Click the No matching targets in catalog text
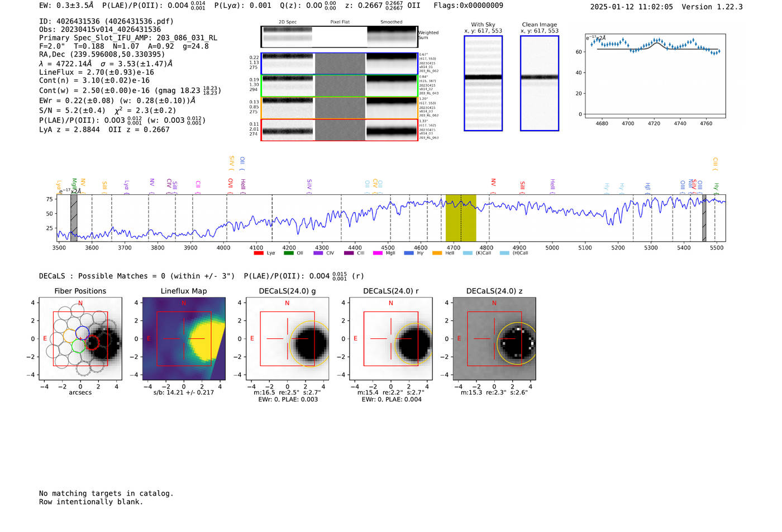Image resolution: width=782 pixels, height=532 pixels. pyautogui.click(x=106, y=493)
